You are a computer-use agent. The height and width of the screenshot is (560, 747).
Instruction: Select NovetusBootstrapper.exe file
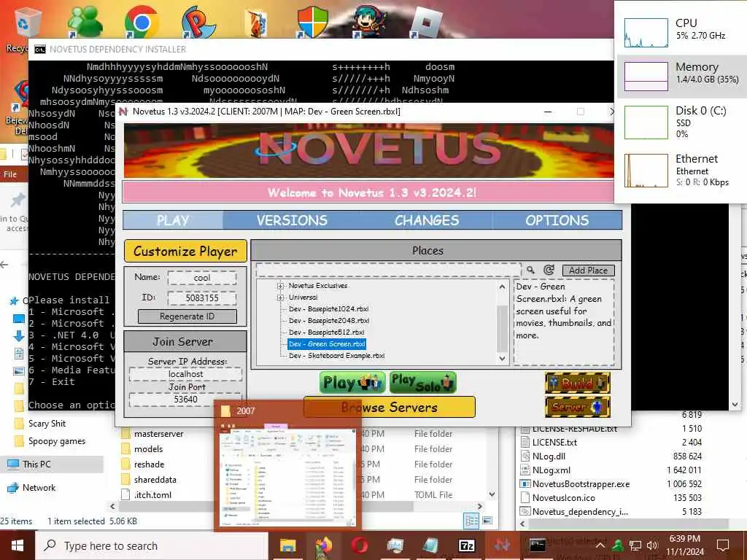[x=581, y=484]
